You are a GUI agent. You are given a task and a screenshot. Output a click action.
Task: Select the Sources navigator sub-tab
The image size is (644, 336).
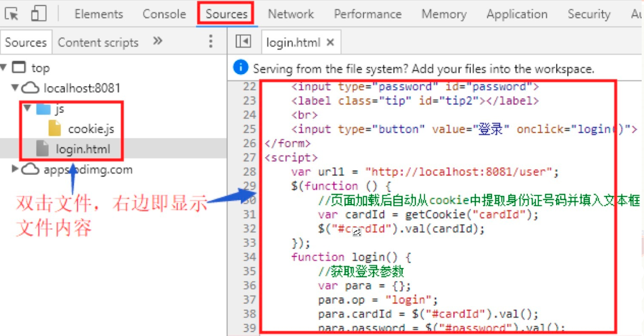(x=25, y=42)
